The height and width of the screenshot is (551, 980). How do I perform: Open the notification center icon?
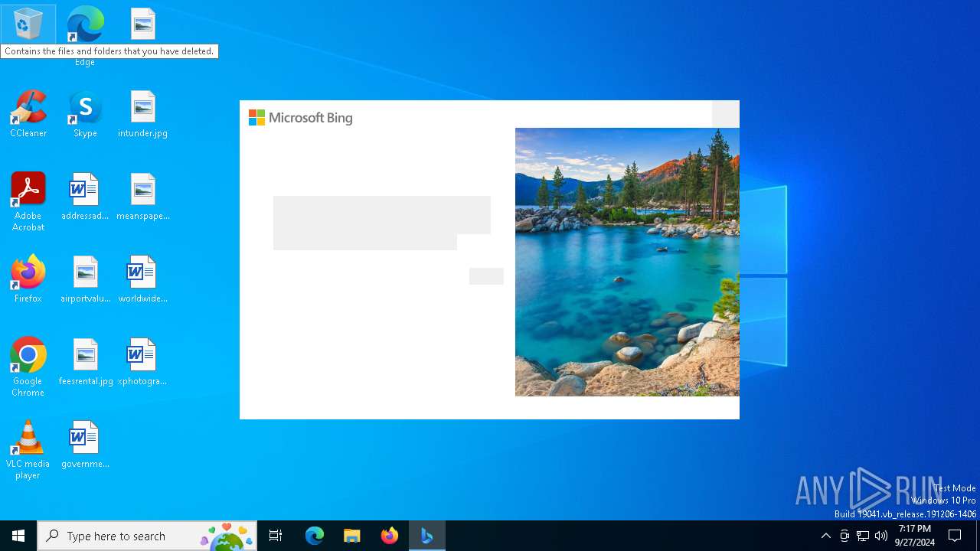955,536
